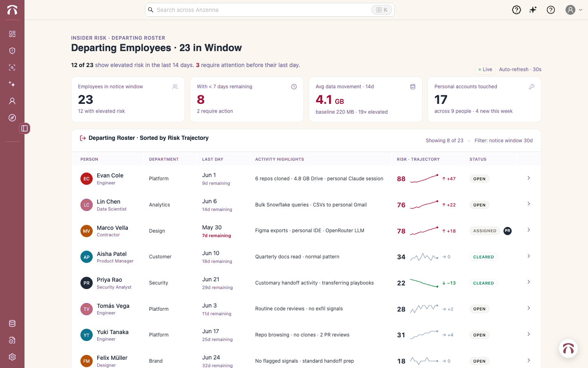
Task: Click the people icon on Employees card
Action: click(175, 87)
